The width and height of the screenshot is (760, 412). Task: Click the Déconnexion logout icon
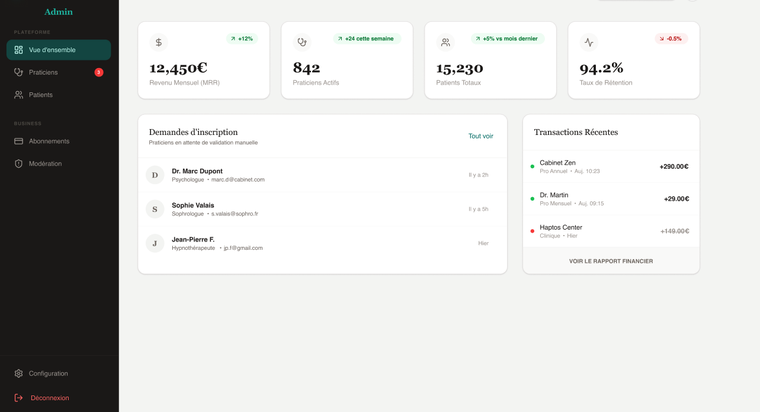tap(18, 397)
